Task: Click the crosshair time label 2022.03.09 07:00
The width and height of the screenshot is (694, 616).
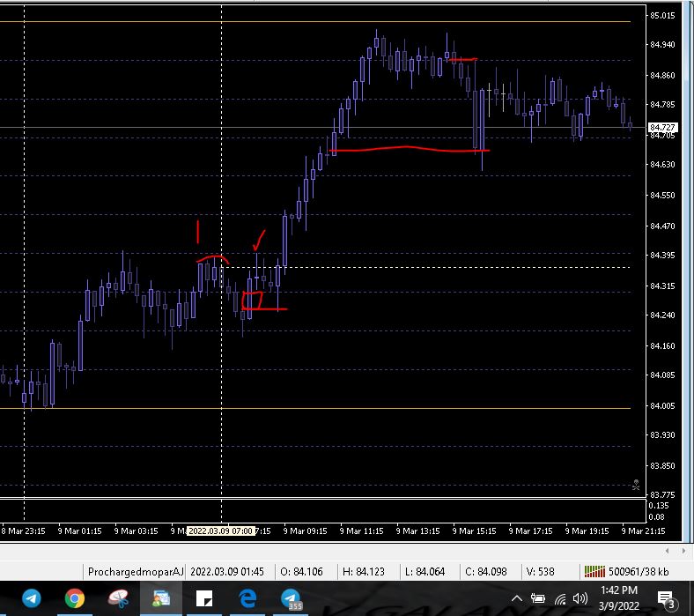Action: [x=221, y=531]
